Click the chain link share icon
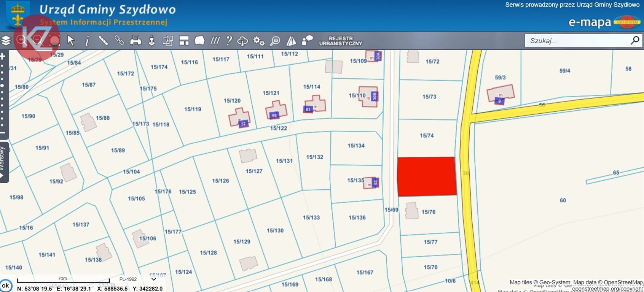 (119, 40)
